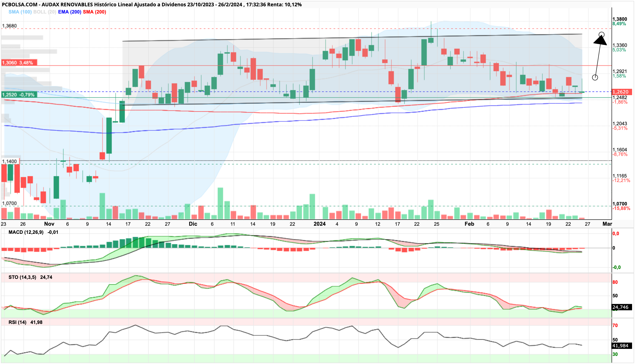Click the -5,31% percentage label
The height and width of the screenshot is (364, 635).
pos(620,128)
